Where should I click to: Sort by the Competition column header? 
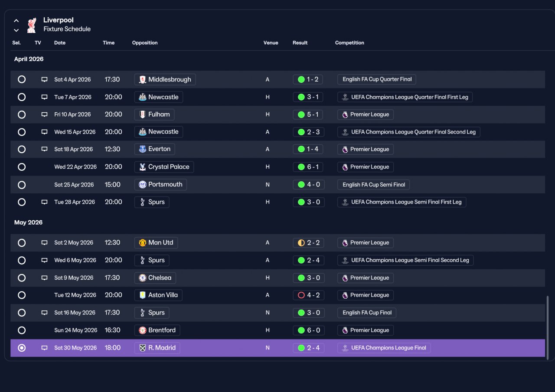tap(349, 43)
